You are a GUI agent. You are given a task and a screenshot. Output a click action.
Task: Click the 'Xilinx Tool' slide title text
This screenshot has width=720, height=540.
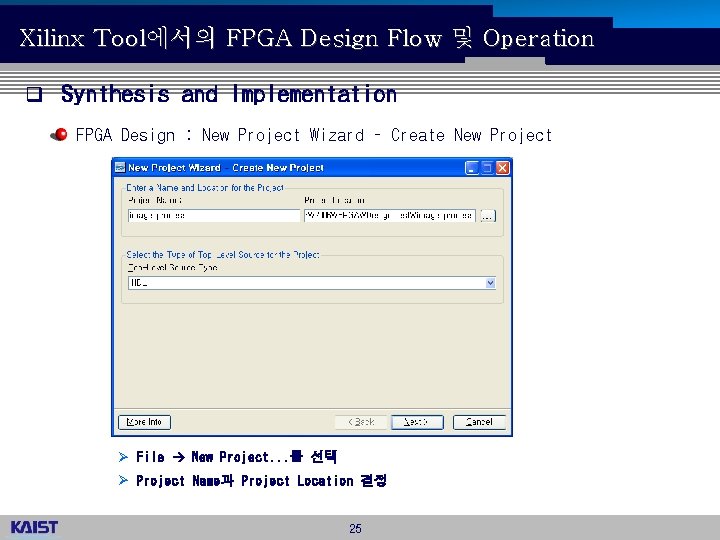[x=307, y=38]
